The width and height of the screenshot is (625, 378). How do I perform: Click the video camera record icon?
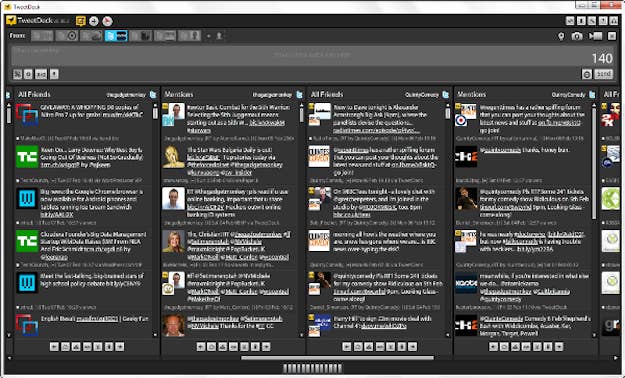point(596,36)
